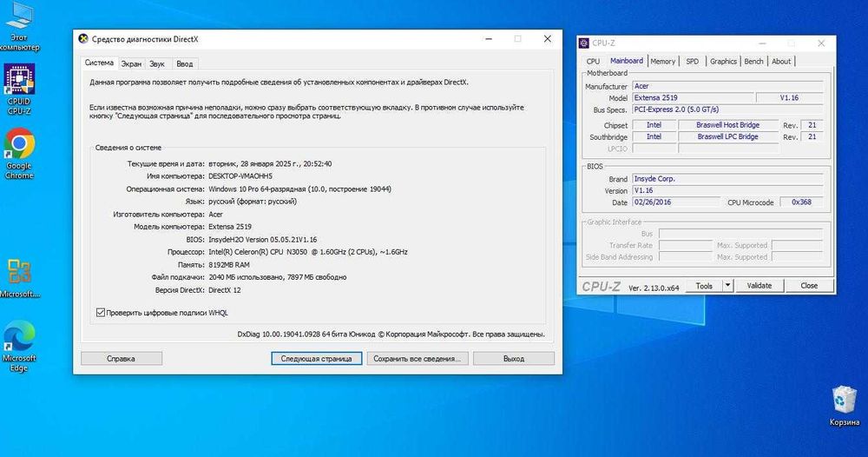Click the paging file usage value text

coord(278,277)
